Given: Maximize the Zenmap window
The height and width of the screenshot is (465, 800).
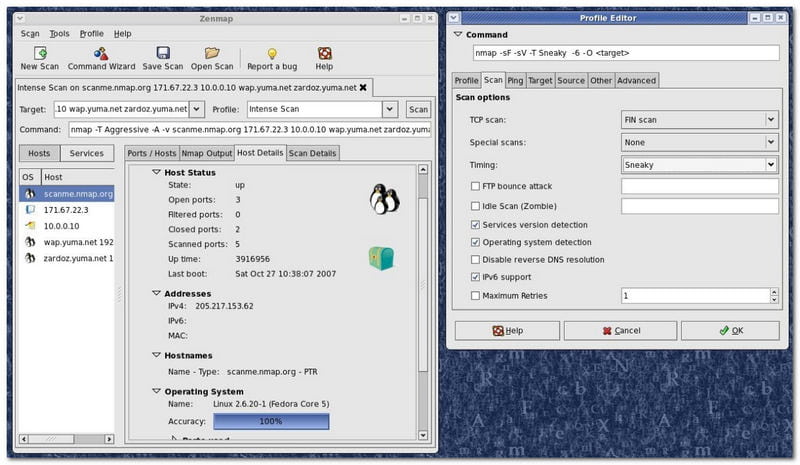Looking at the screenshot, I should [417, 18].
